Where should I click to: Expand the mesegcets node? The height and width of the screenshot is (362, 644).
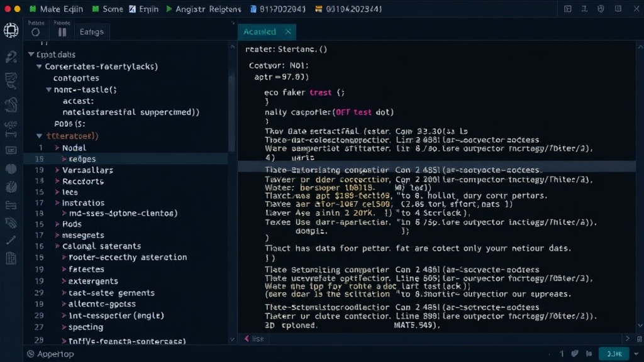click(57, 235)
